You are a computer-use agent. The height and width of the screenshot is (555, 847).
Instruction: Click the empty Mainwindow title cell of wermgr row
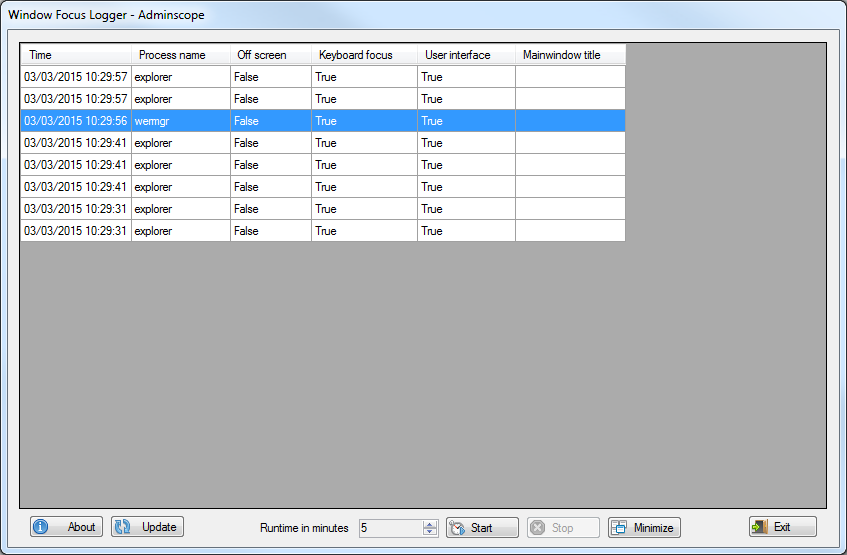(x=570, y=121)
